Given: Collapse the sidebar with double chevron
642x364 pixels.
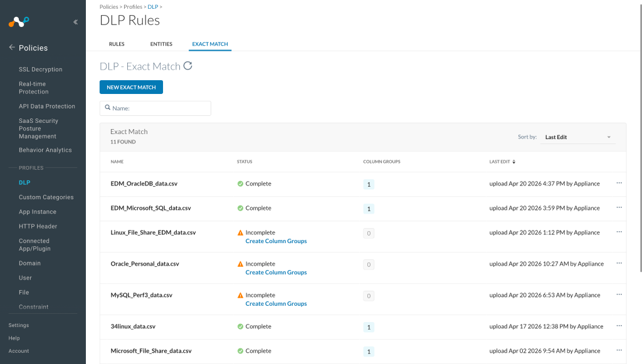Looking at the screenshot, I should pyautogui.click(x=75, y=22).
